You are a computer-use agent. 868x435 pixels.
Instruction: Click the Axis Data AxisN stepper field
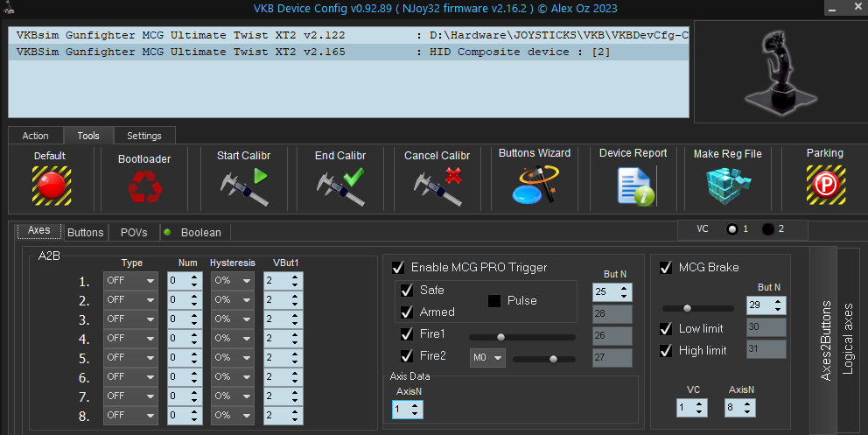(408, 410)
